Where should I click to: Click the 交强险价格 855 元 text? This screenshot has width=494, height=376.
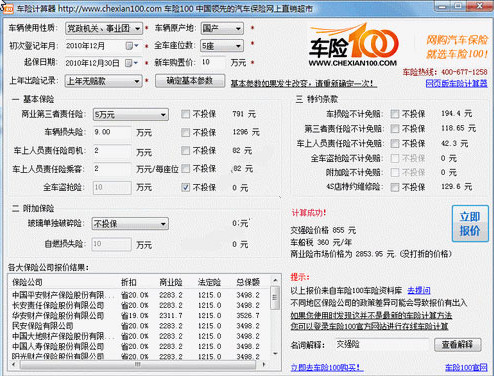(323, 230)
